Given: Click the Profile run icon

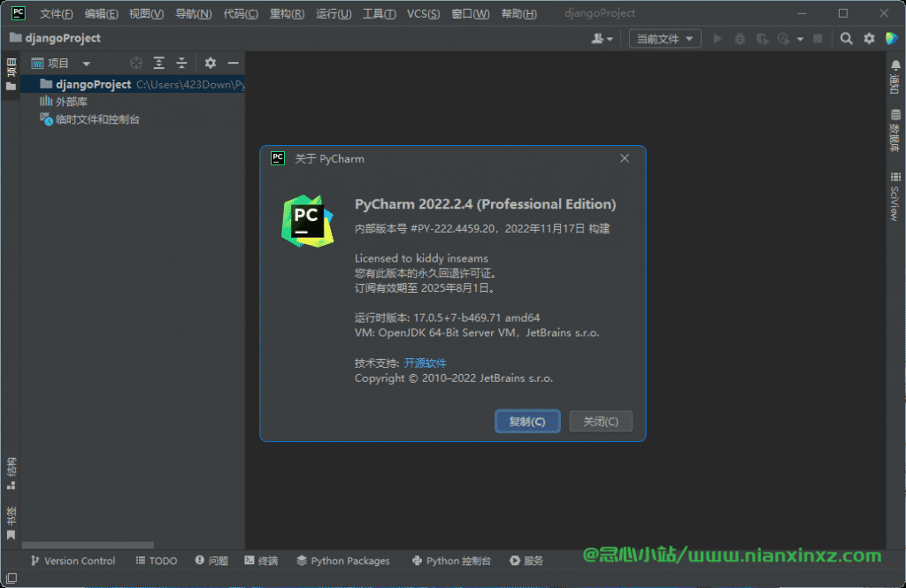Looking at the screenshot, I should click(x=784, y=39).
